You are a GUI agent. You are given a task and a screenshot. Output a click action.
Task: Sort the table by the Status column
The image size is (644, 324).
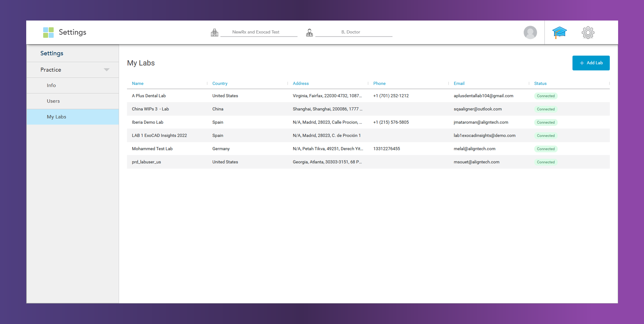coord(540,83)
